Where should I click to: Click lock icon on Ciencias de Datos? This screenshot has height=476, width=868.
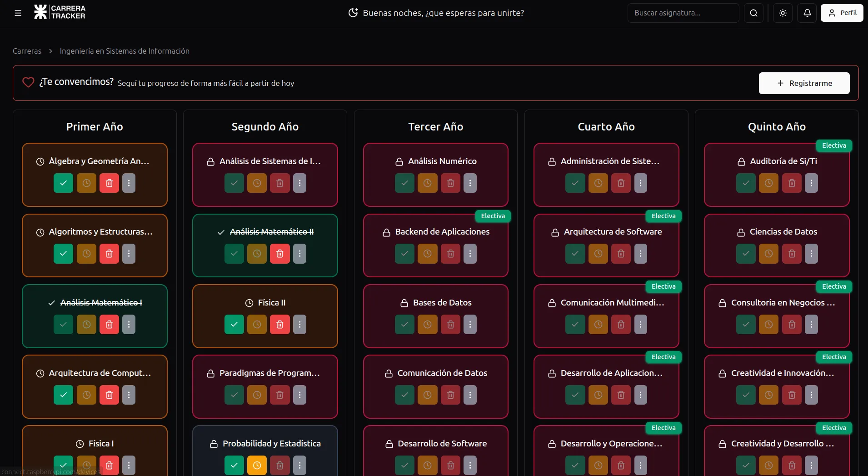coord(741,232)
